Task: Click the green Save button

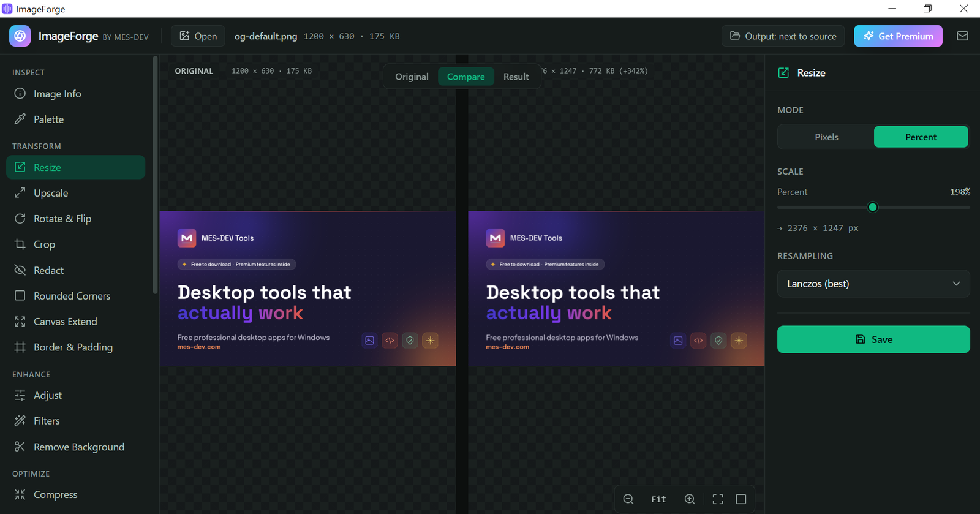Action: tap(873, 339)
